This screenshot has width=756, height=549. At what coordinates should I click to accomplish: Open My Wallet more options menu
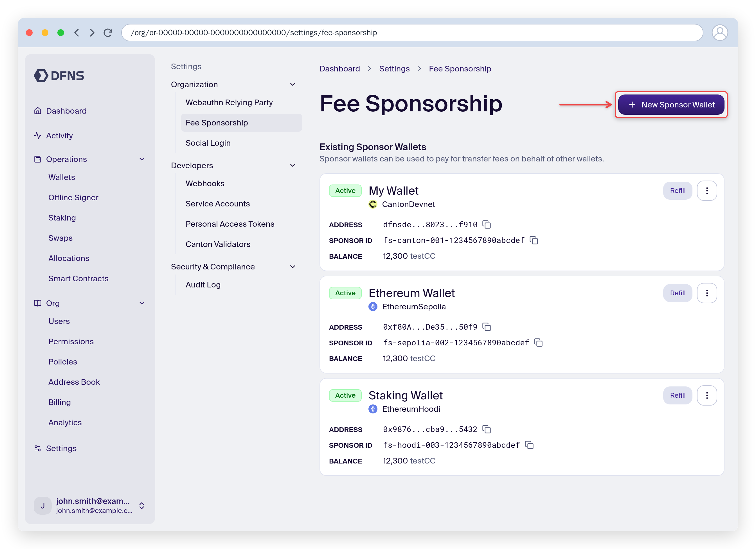click(x=707, y=191)
